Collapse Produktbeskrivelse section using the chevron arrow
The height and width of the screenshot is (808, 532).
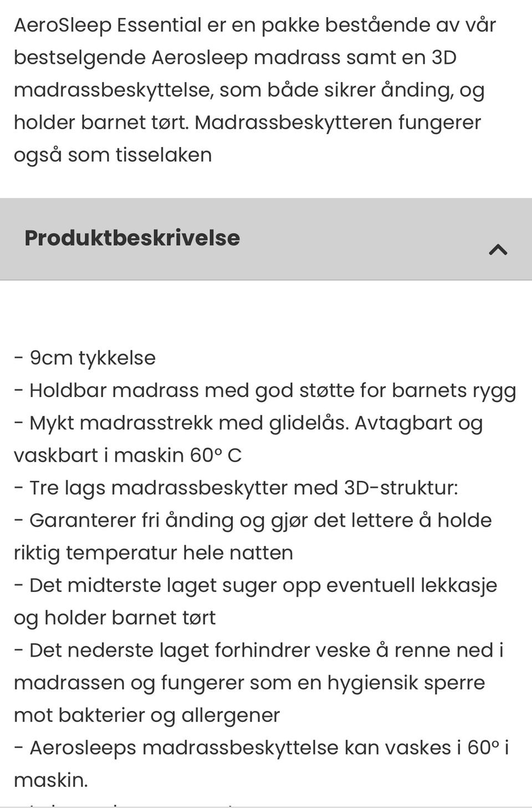pos(498,250)
